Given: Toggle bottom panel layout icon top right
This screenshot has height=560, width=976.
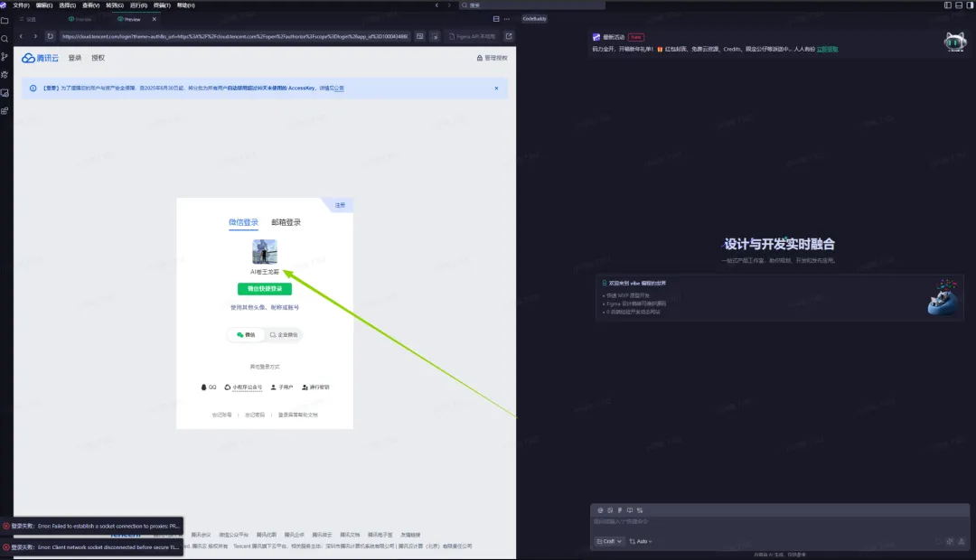Looking at the screenshot, I should [959, 5].
